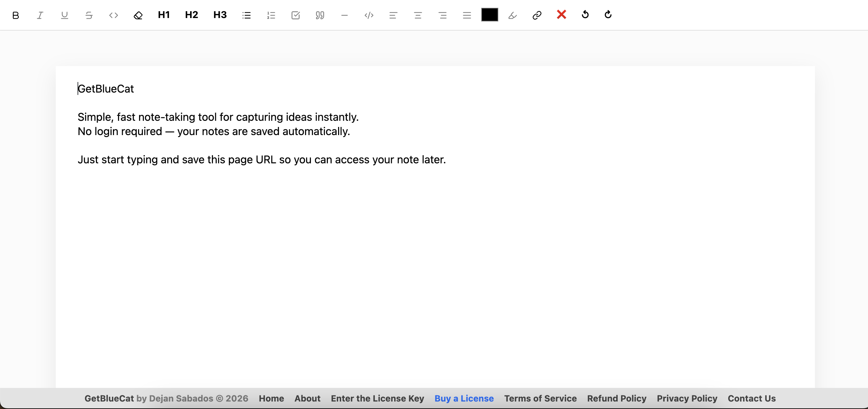
Task: Apply H3 heading style
Action: [x=220, y=15]
